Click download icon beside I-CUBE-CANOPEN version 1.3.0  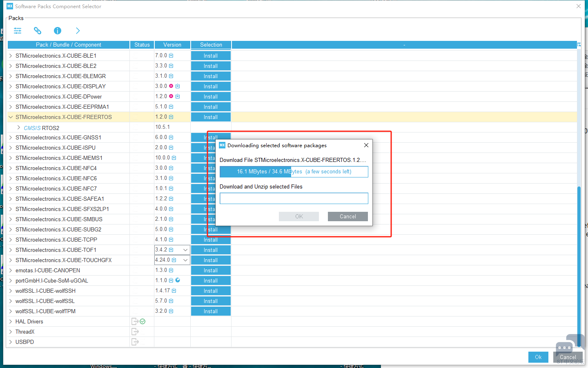[171, 270]
